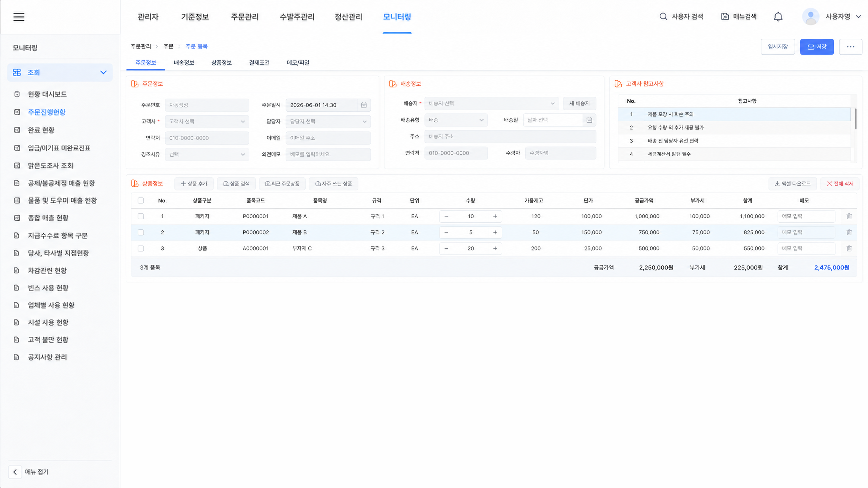The width and height of the screenshot is (868, 488).
Task: Increase quantity of 부자재 C
Action: 495,248
